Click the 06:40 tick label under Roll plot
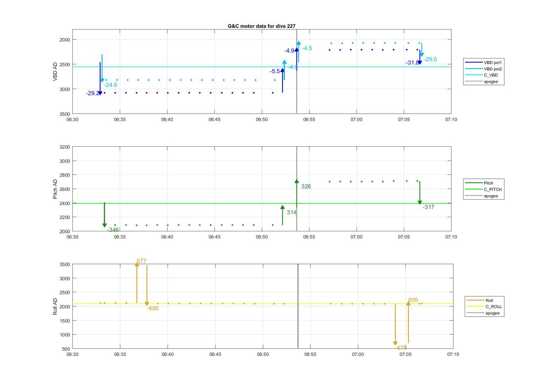 click(x=167, y=354)
